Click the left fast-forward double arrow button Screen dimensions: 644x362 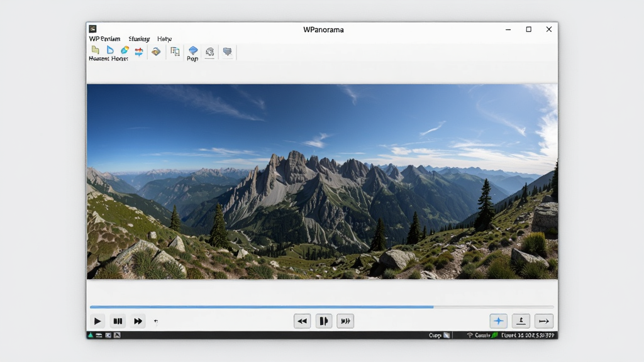coord(138,321)
